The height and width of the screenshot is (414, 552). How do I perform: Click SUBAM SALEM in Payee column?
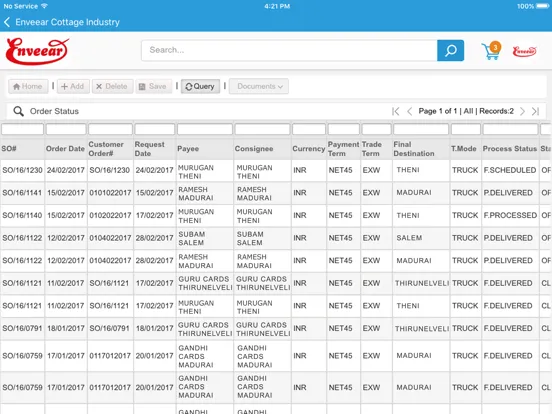tap(192, 238)
